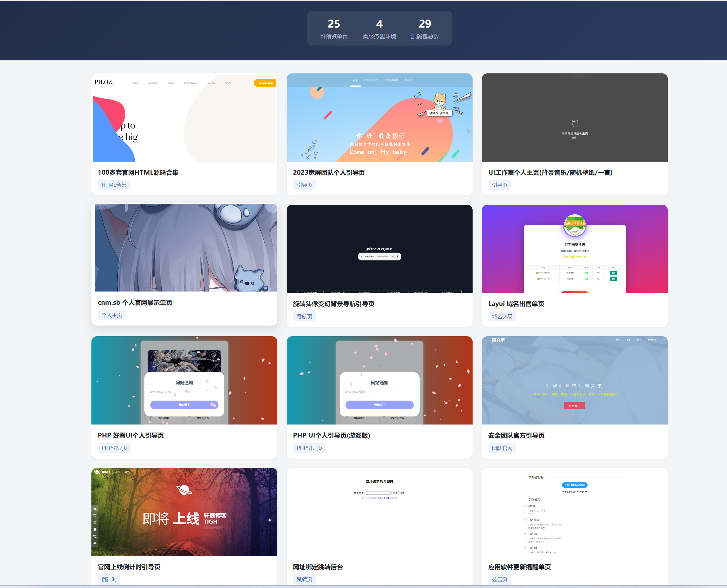This screenshot has height=588, width=727.
Task: Select the 公告页 tag
Action: tap(500, 580)
